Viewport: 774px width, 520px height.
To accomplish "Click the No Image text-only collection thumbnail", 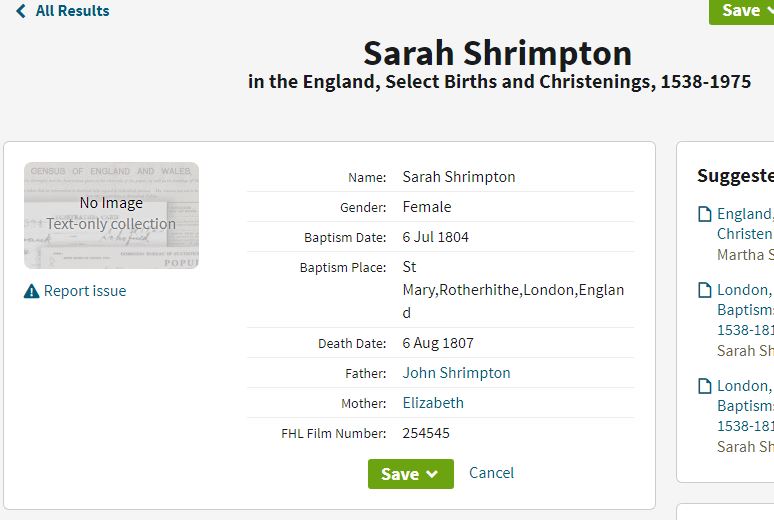I will (112, 215).
